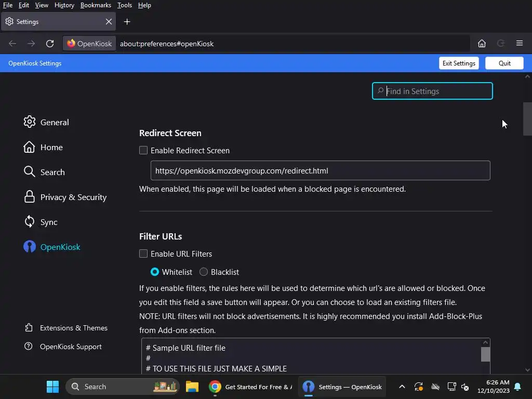Click the browser forward arrow
This screenshot has width=532, height=399.
pyautogui.click(x=31, y=44)
